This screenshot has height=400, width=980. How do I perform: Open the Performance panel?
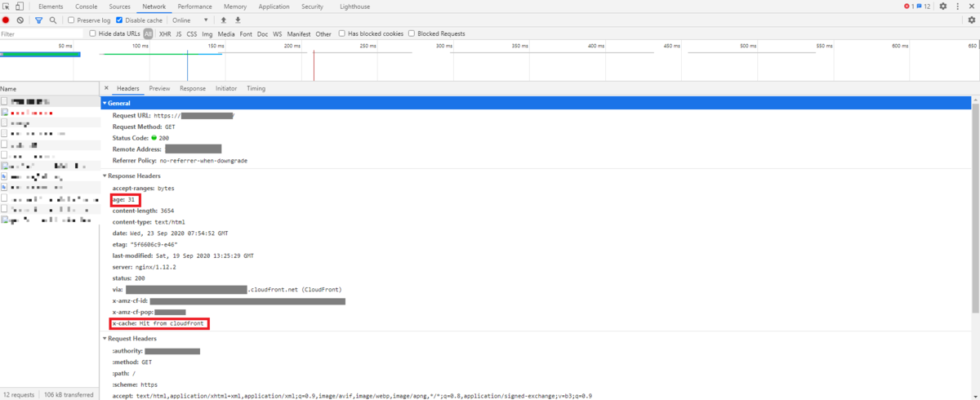click(195, 7)
